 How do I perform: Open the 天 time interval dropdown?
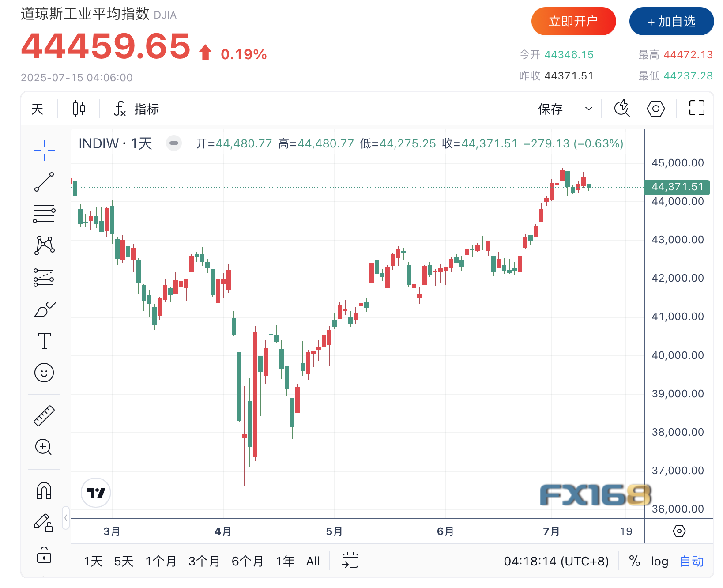(x=38, y=109)
